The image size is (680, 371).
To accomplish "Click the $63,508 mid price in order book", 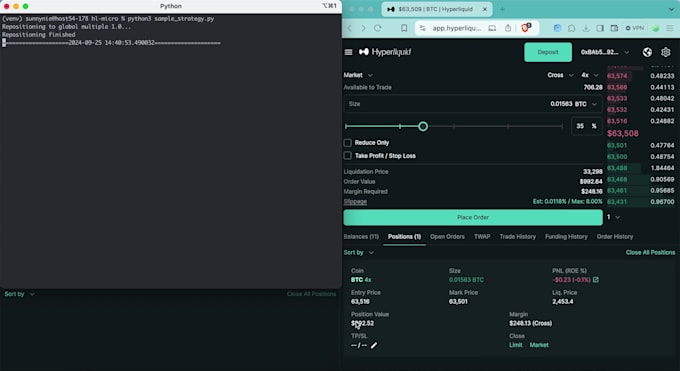I will [x=623, y=133].
